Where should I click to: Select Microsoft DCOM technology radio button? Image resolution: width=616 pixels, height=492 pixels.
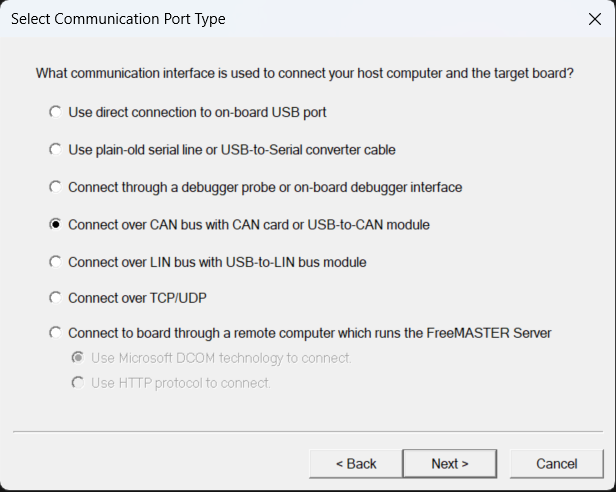click(78, 358)
